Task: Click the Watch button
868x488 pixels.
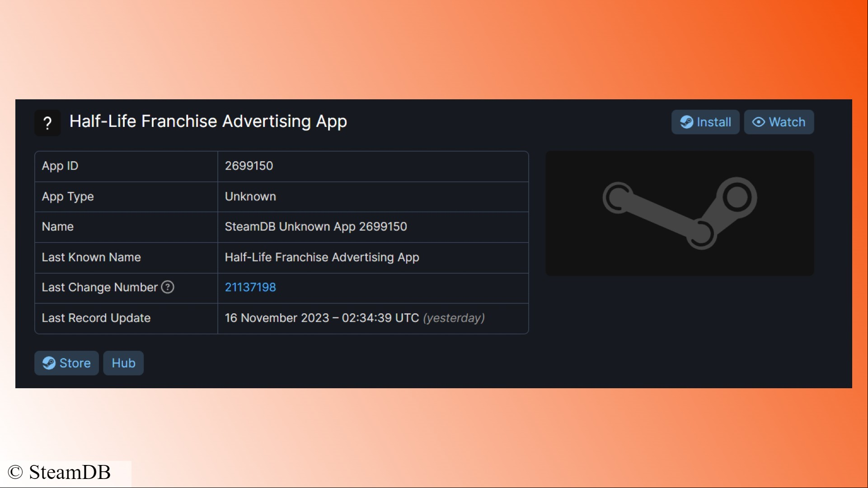Action: pos(779,122)
